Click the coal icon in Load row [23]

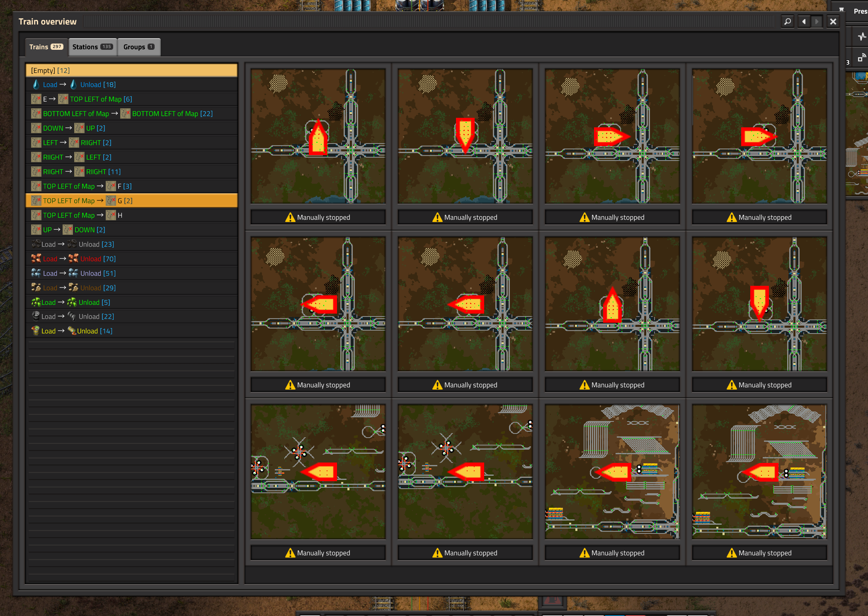(36, 244)
